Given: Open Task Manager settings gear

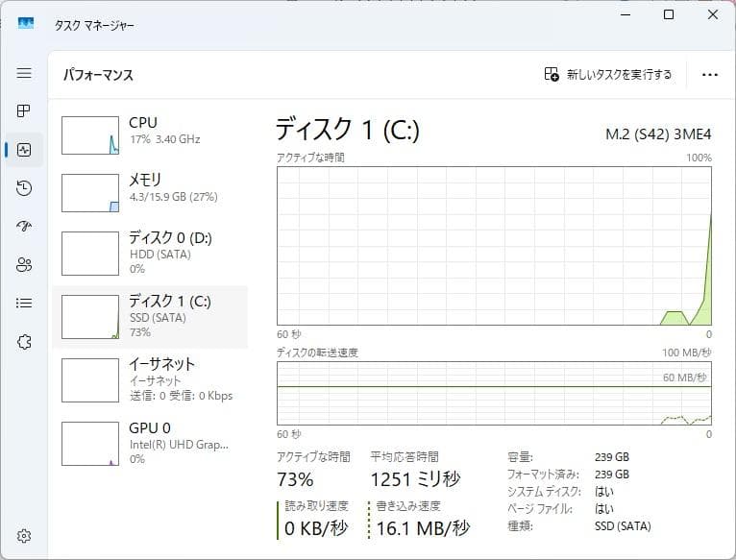Looking at the screenshot, I should pyautogui.click(x=24, y=536).
